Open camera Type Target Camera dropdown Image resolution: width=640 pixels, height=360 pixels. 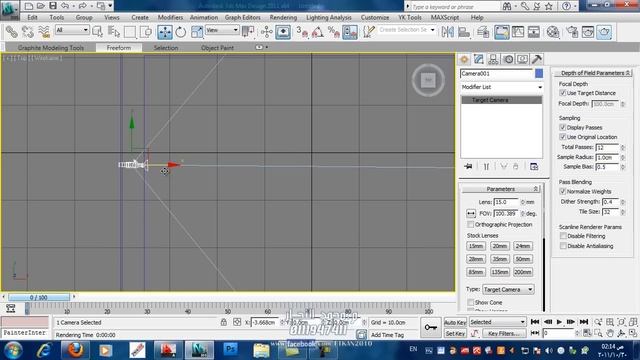pos(508,289)
